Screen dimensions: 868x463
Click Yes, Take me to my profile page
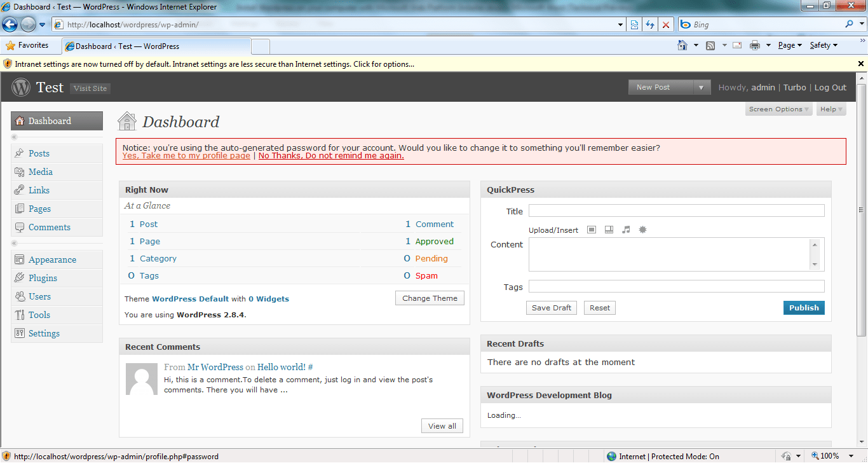click(186, 156)
